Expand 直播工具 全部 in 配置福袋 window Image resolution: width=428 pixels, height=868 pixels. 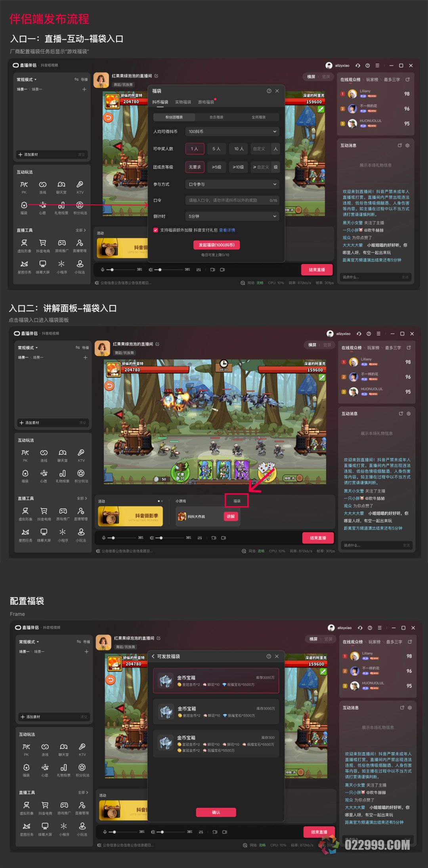[83, 792]
